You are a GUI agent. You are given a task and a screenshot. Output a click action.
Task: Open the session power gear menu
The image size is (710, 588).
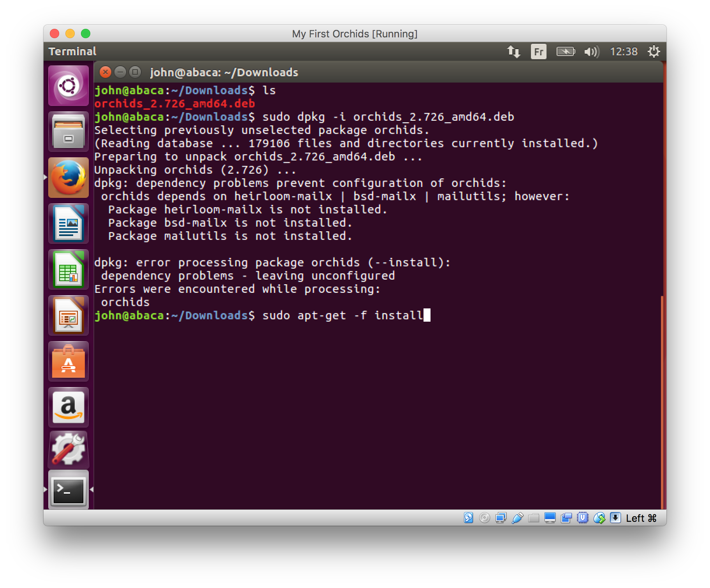point(654,51)
